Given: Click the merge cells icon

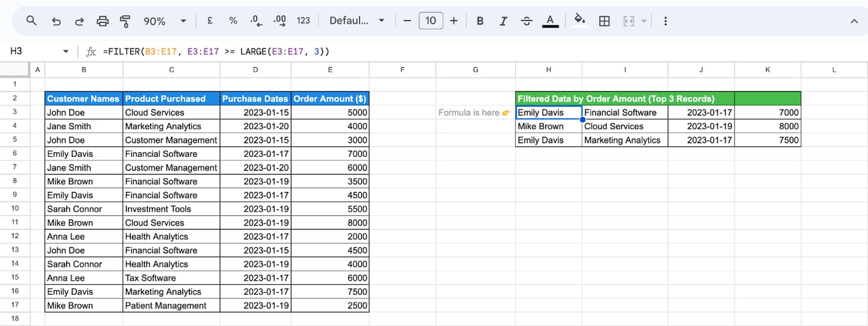Looking at the screenshot, I should point(629,21).
